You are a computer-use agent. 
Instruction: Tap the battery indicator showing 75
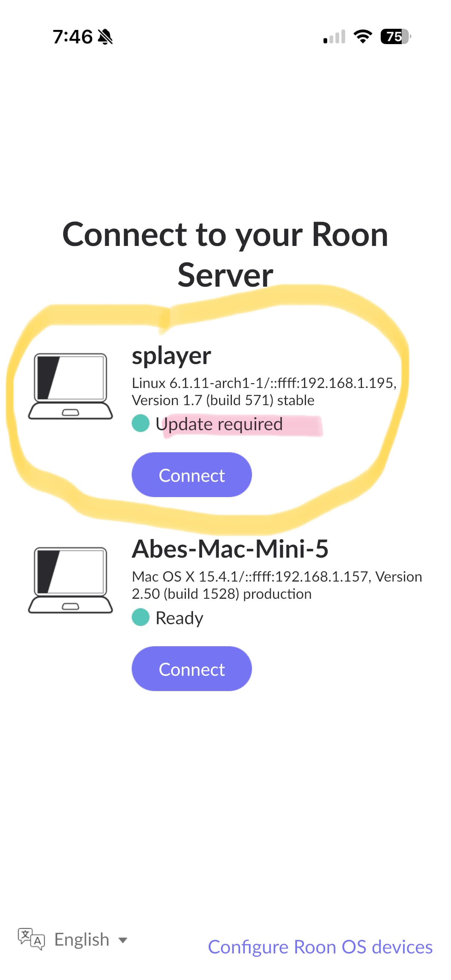(x=396, y=37)
